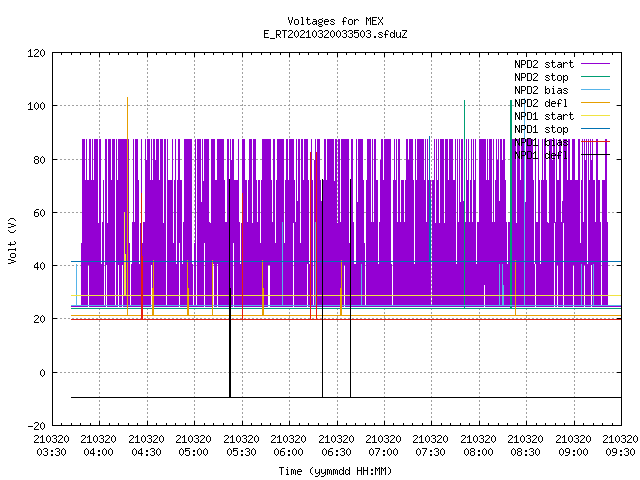Viewport: 640px width, 480px height.
Task: Click the 'NPD1 stop' legend label
Action: pos(541,129)
